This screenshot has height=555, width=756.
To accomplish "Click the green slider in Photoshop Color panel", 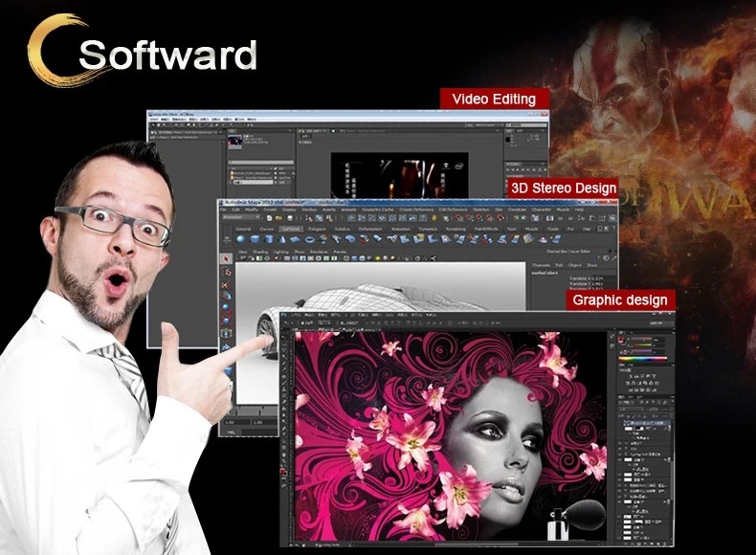I will point(641,344).
